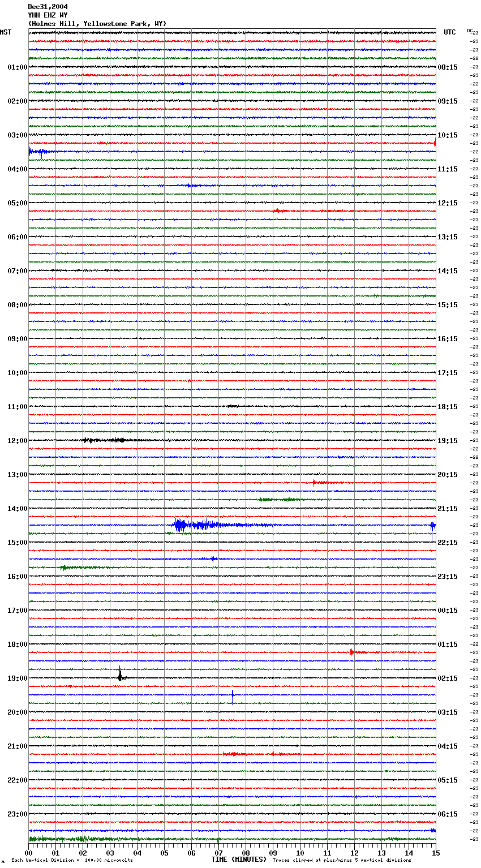Click the "20:00" MST row label
Image resolution: width=481 pixels, height=868 pixels.
click(18, 712)
